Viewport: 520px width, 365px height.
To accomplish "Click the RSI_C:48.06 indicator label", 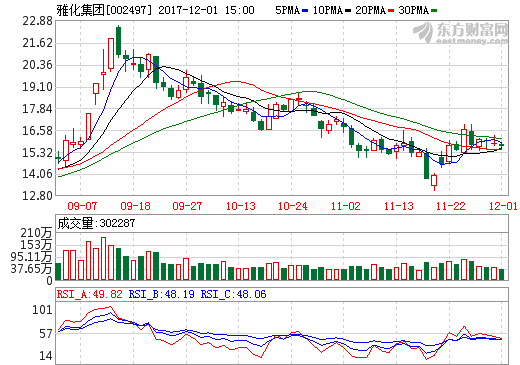I will (233, 294).
